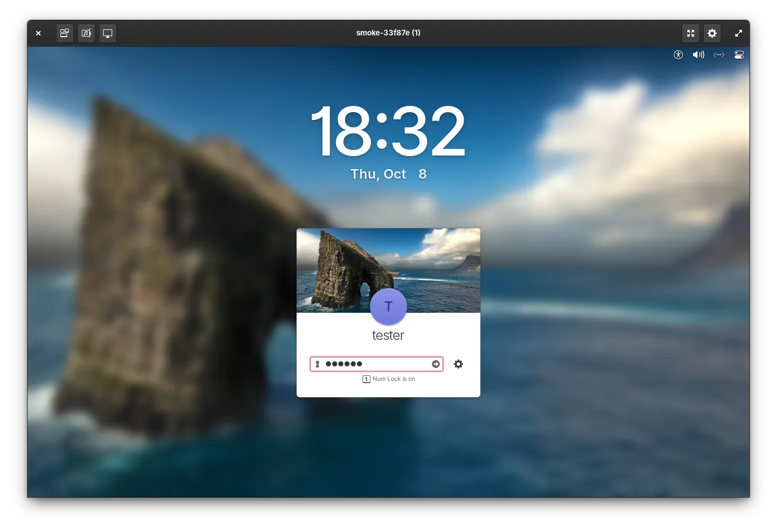This screenshot has height=532, width=777.
Task: Expand viewer to fullscreen using diagonal arrows
Action: coord(739,33)
